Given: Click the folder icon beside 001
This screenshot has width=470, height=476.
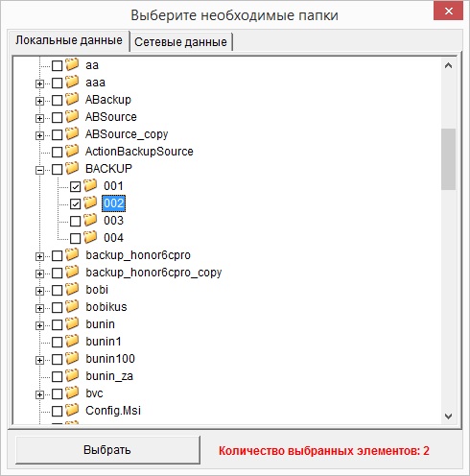Looking at the screenshot, I should [90, 185].
